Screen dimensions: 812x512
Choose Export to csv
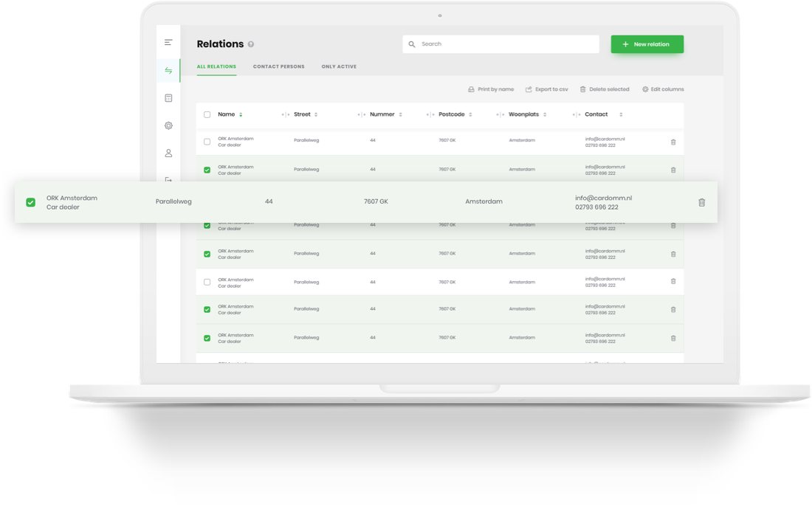pos(547,89)
